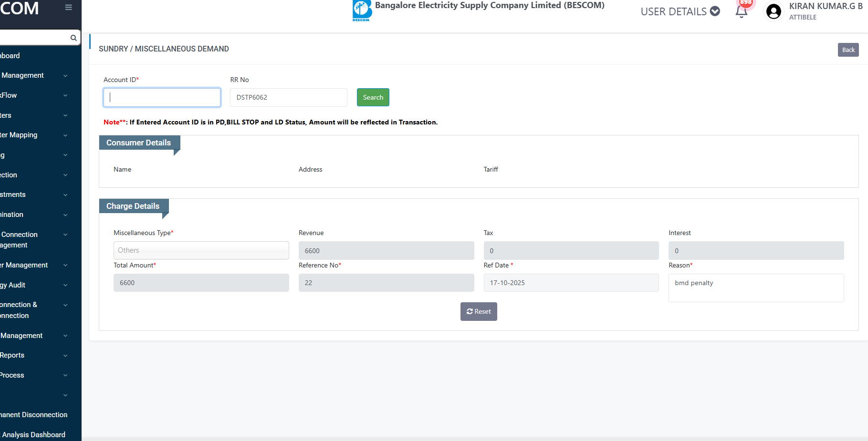Open the USER DETAILS dropdown
Image resolution: width=868 pixels, height=441 pixels.
pyautogui.click(x=680, y=11)
